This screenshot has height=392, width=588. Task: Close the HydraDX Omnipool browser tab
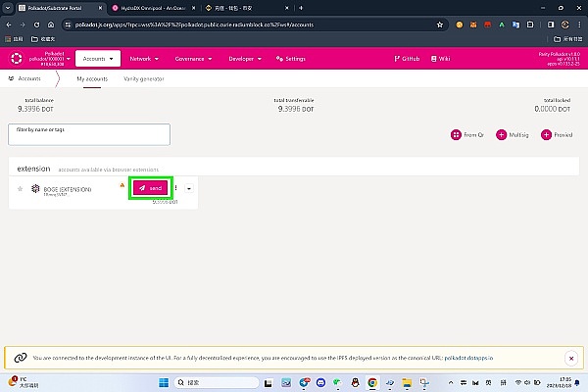[x=193, y=8]
